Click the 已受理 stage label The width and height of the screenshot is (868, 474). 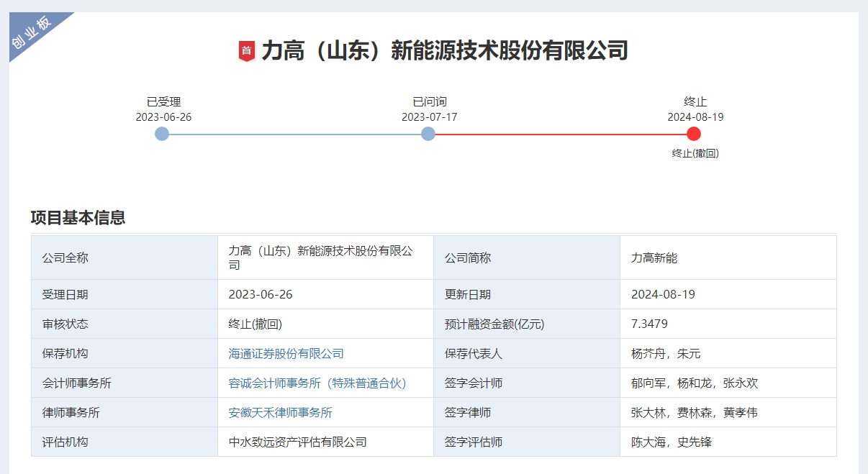164,102
